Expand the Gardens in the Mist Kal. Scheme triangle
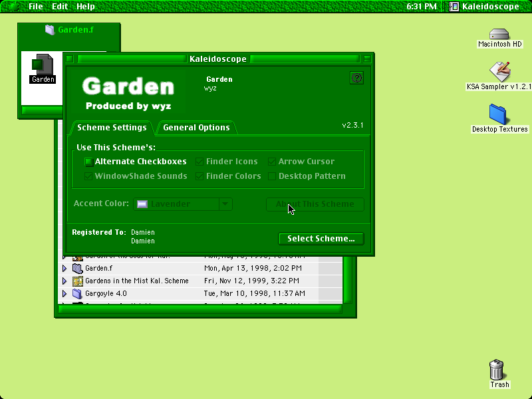This screenshot has width=532, height=399. point(65,281)
